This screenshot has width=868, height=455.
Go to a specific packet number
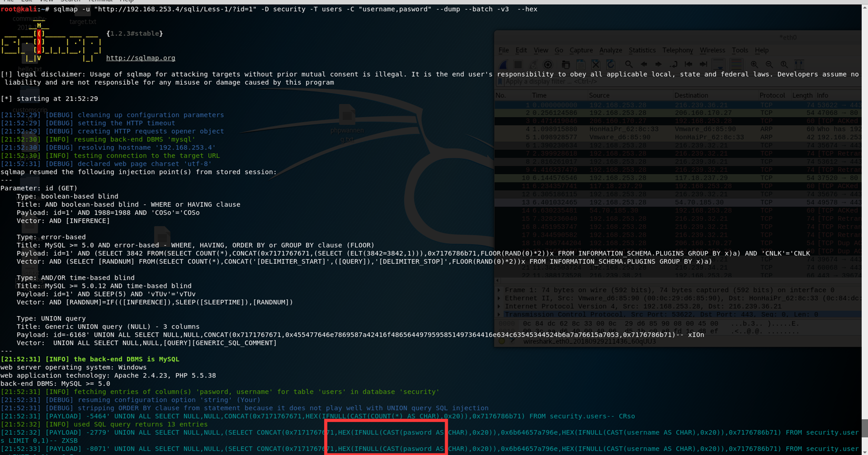pos(673,64)
